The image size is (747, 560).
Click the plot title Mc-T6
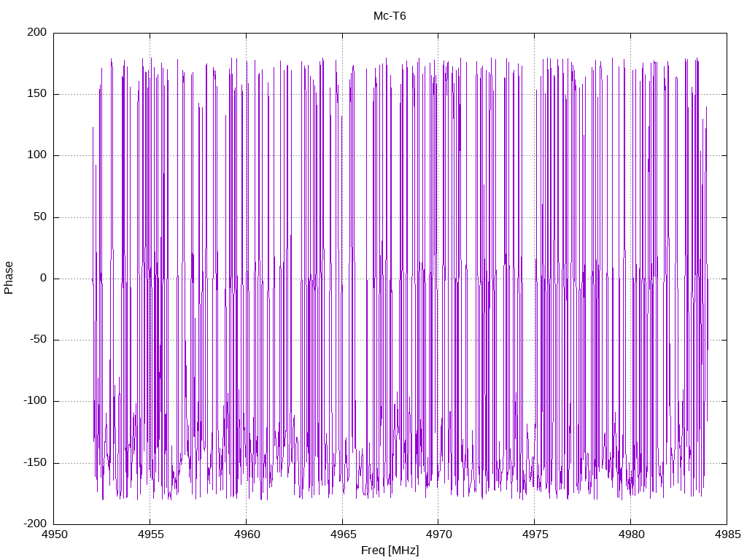[x=390, y=16]
